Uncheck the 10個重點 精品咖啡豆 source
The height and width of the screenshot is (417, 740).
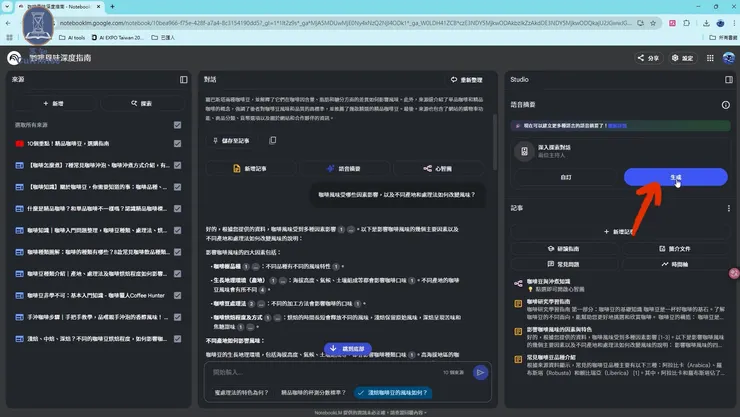tap(177, 143)
